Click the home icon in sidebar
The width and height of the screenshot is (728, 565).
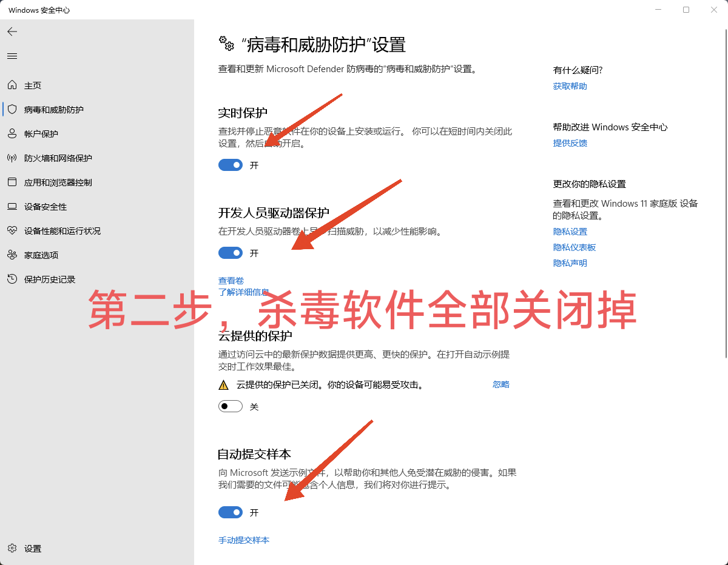12,85
